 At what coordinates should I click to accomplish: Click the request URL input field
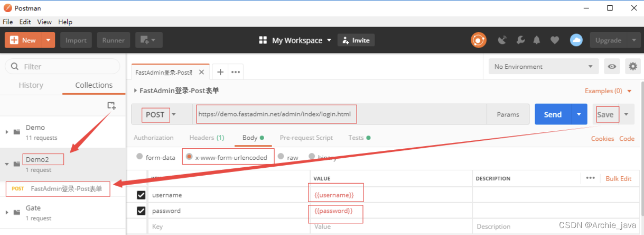click(x=340, y=114)
